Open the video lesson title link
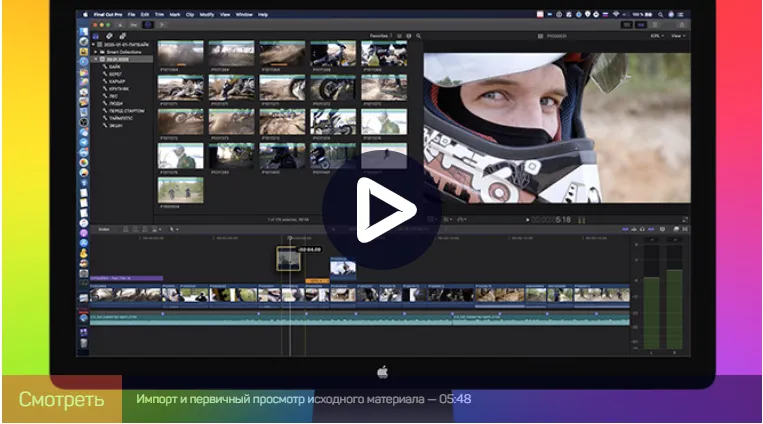Image resolution: width=763 pixels, height=424 pixels. tap(303, 399)
